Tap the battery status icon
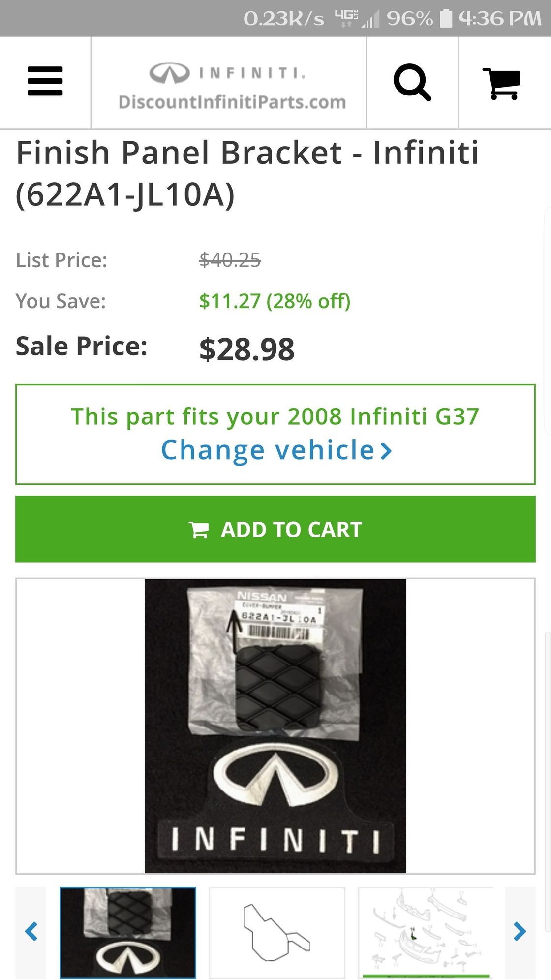551x980 pixels. click(446, 19)
